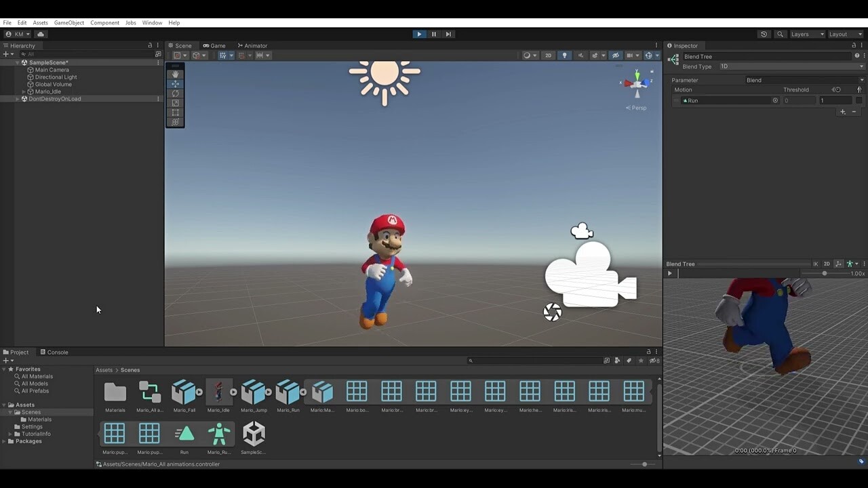Switch to the Animator tab
Viewport: 868px width, 488px height.
click(252, 45)
